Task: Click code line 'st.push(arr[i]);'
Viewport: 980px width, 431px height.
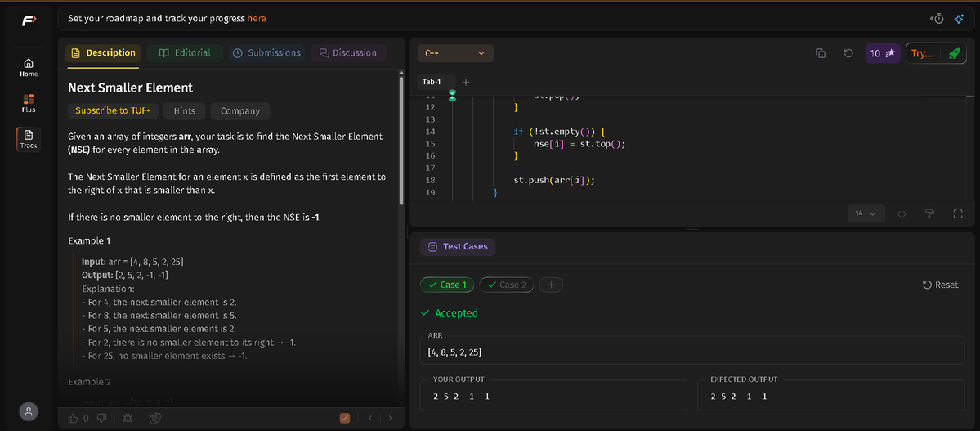Action: point(553,180)
